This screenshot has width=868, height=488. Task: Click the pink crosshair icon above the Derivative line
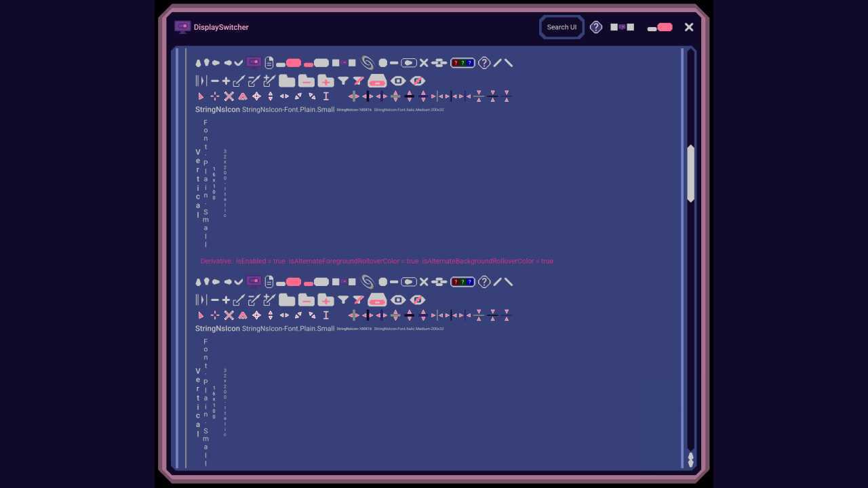coord(215,96)
